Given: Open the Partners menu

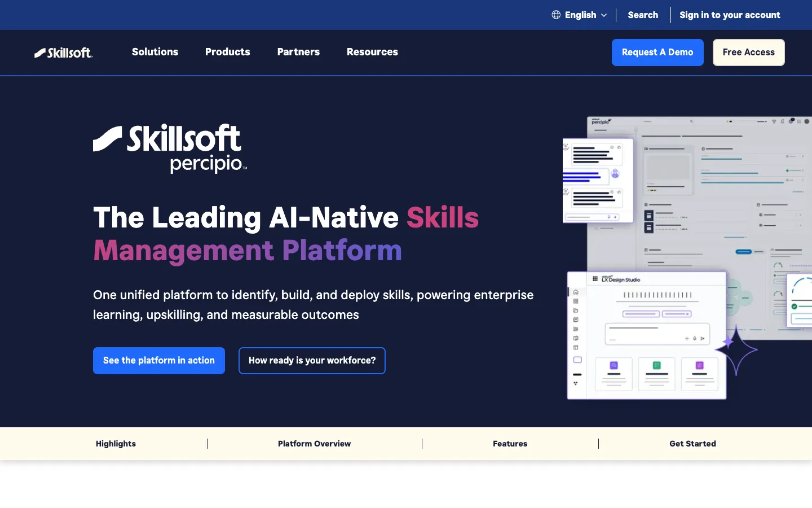Looking at the screenshot, I should coord(298,52).
